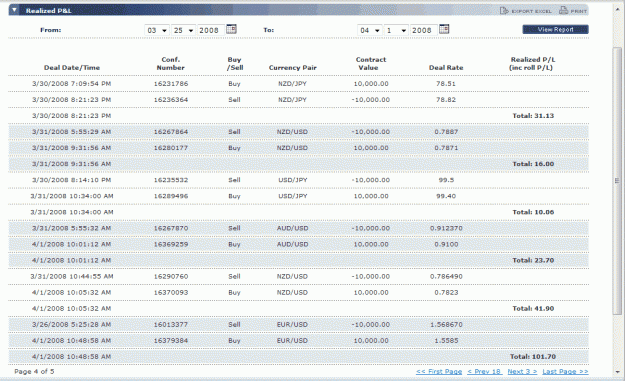Screen dimensions: 625x381
Task: Click the Realized P/L column header
Action: point(533,63)
